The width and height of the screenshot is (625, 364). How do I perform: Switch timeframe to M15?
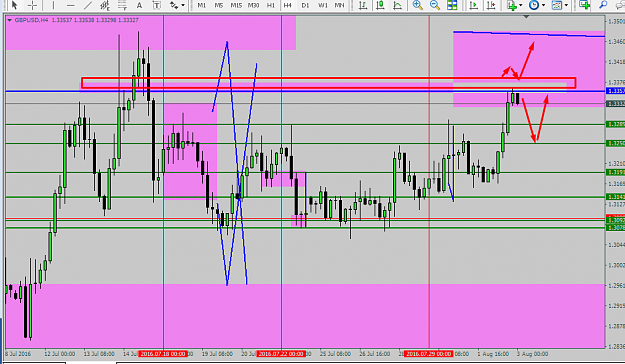point(236,5)
